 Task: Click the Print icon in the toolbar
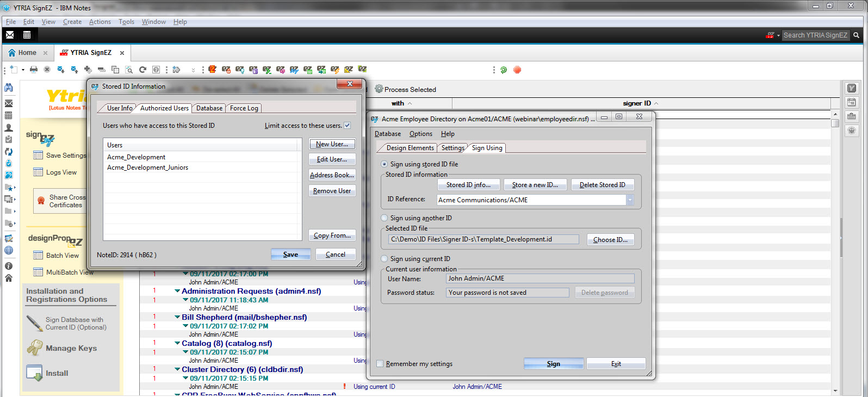(34, 70)
